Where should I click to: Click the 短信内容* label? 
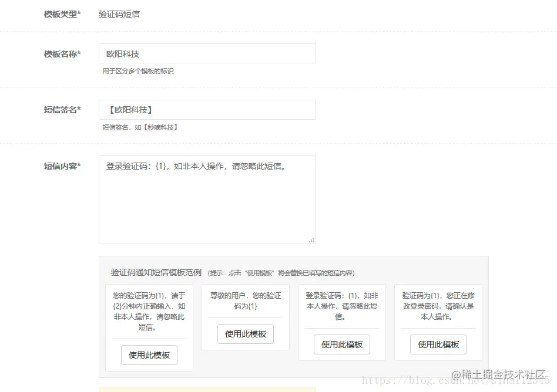pyautogui.click(x=62, y=166)
